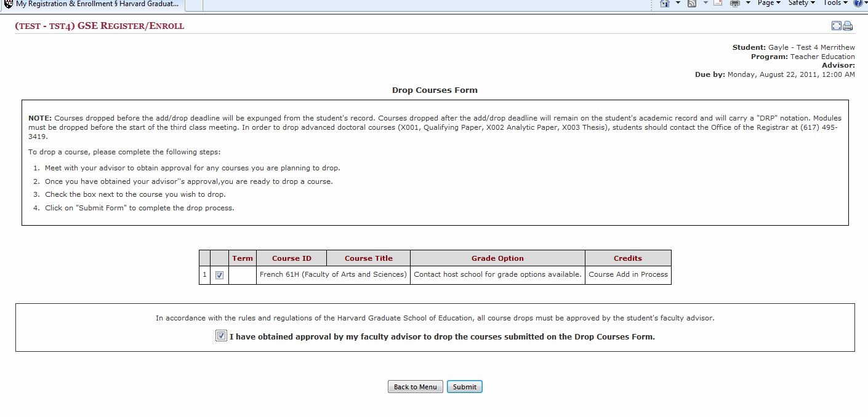Click the browser toolbar Print icon
The image size is (868, 417).
click(x=734, y=3)
